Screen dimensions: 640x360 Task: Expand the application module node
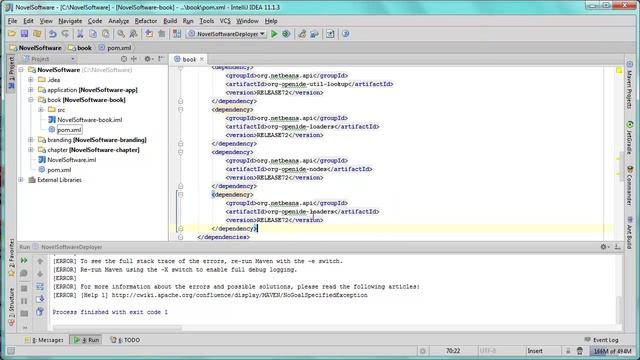[31, 90]
